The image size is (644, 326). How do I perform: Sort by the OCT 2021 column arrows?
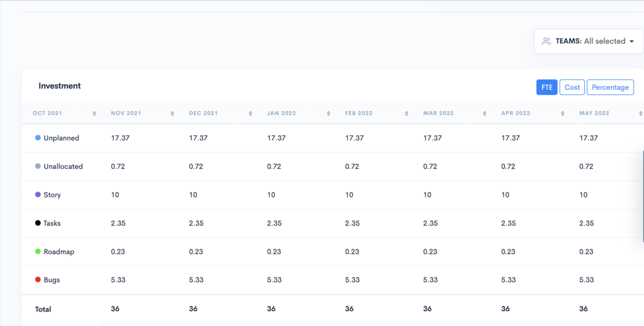pyautogui.click(x=94, y=114)
